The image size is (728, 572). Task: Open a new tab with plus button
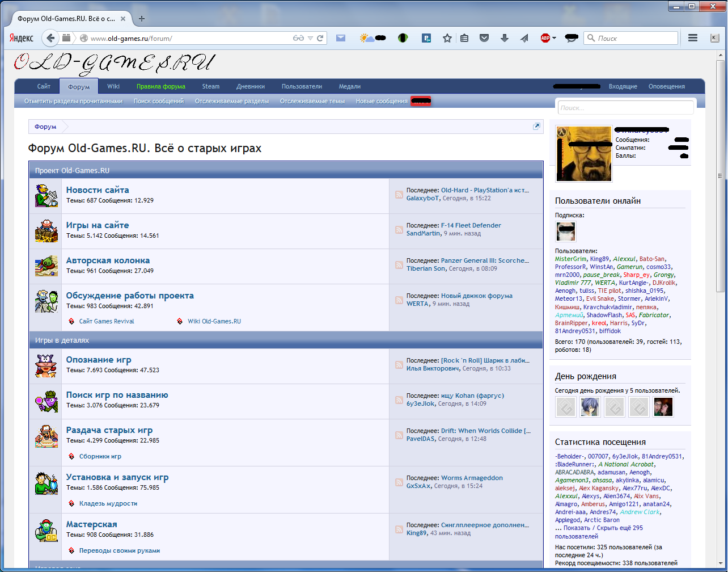click(142, 18)
